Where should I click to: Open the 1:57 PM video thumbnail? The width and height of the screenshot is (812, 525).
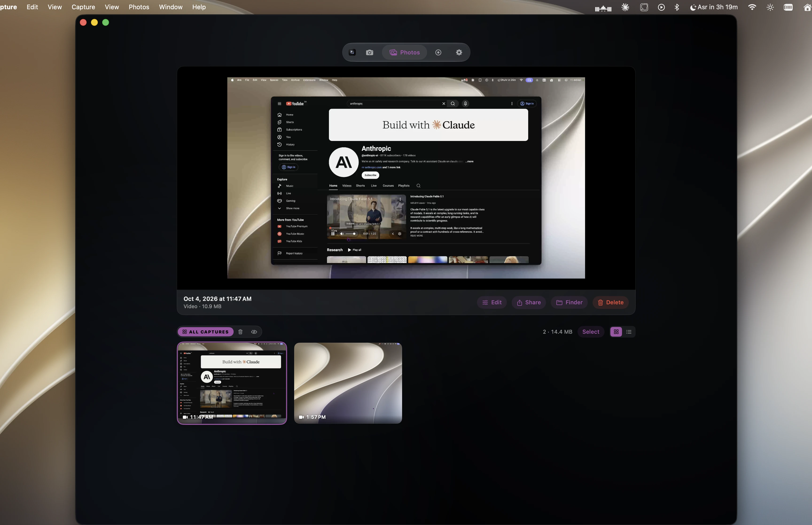click(348, 383)
